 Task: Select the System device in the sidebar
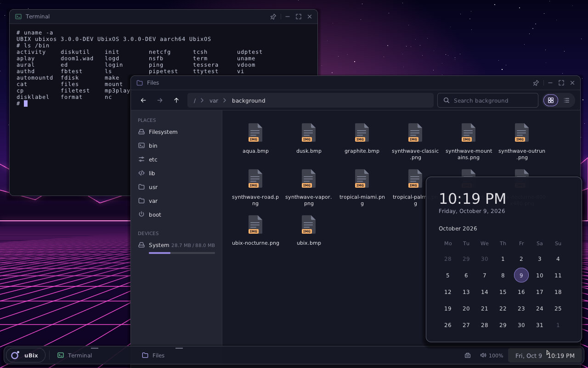(176, 247)
